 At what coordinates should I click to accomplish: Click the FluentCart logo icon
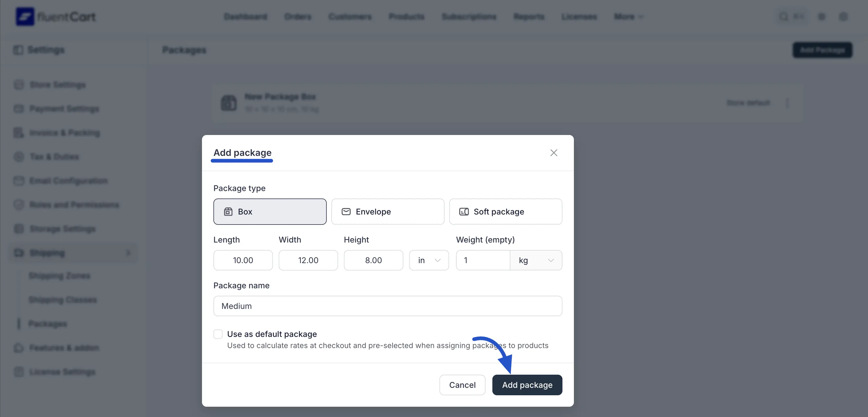(x=25, y=17)
